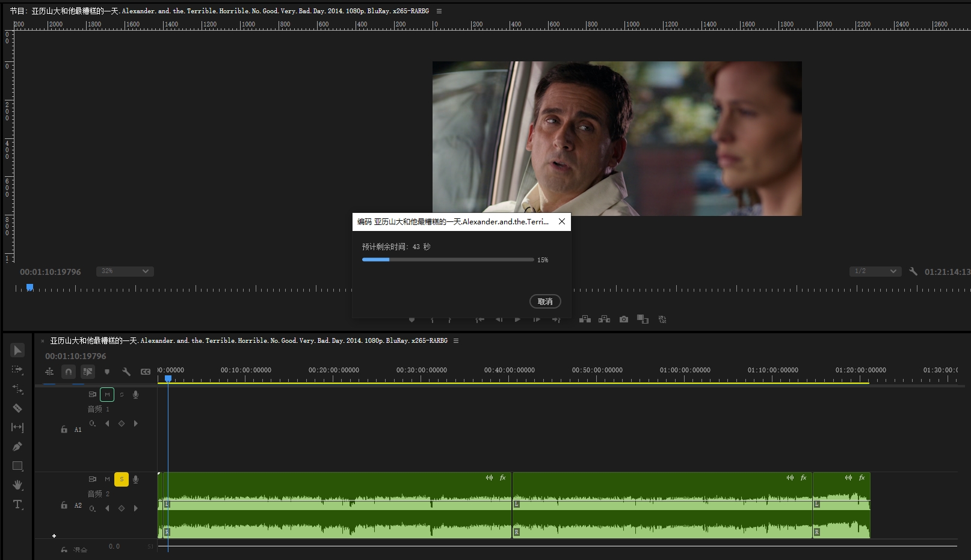
Task: Close the encoding progress dialog
Action: pos(561,221)
